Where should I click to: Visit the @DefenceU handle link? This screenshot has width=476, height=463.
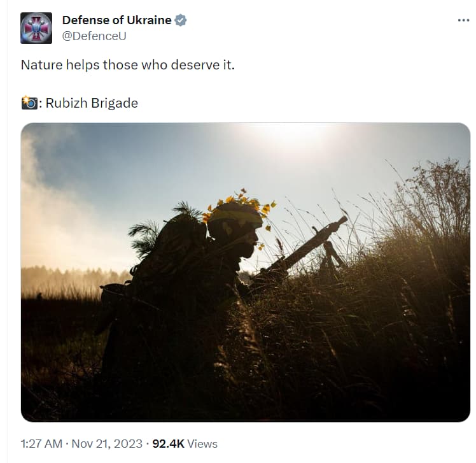click(x=94, y=36)
